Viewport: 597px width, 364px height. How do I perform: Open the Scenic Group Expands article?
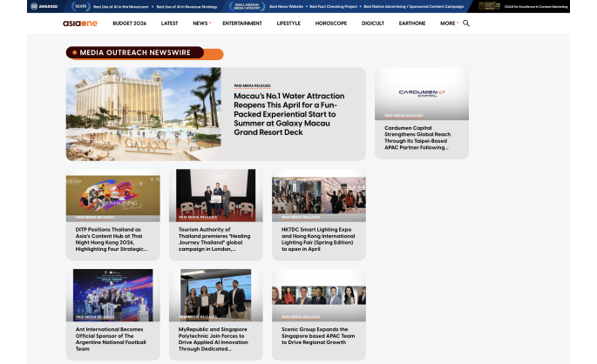tap(318, 336)
